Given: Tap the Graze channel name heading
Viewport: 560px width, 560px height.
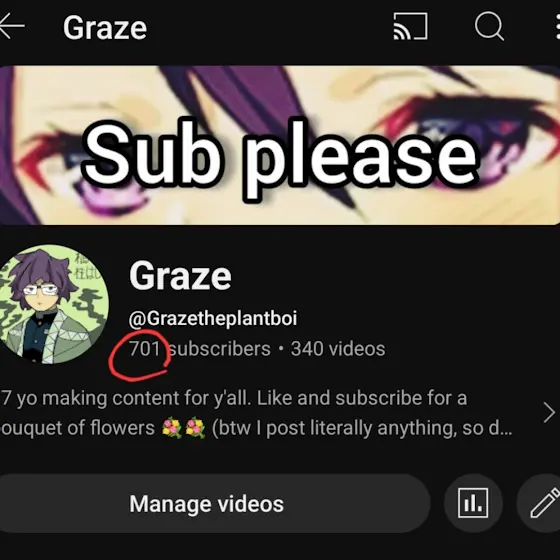Looking at the screenshot, I should (x=180, y=276).
